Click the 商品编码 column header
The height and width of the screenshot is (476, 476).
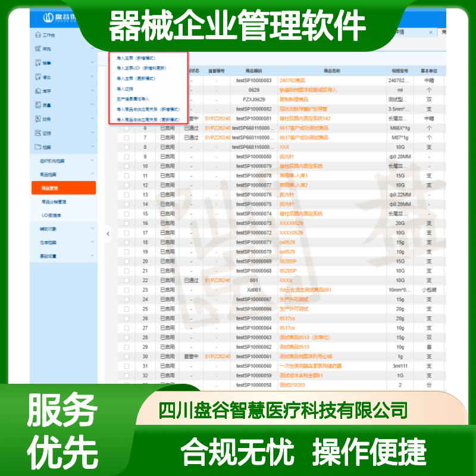[x=254, y=71]
